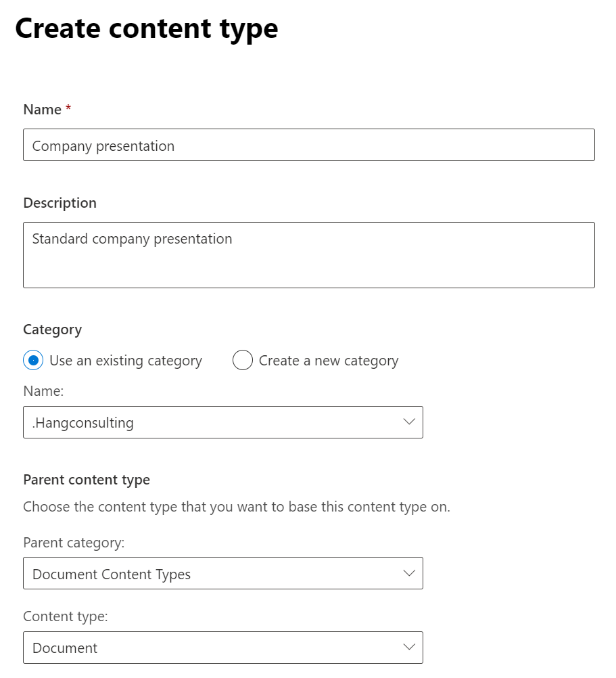Click the 'Parent category:' label
This screenshot has width=616, height=678.
(x=74, y=543)
